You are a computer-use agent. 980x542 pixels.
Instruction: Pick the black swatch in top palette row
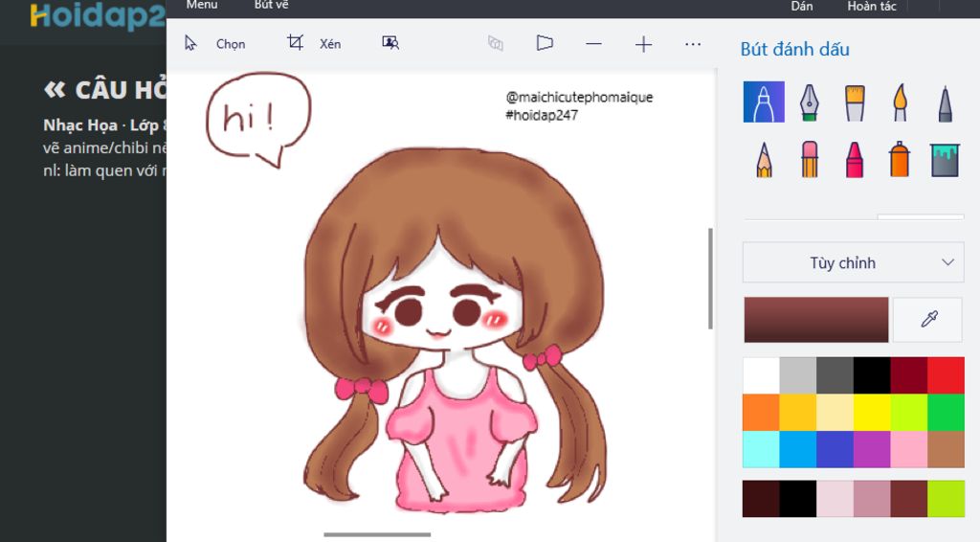click(x=871, y=375)
